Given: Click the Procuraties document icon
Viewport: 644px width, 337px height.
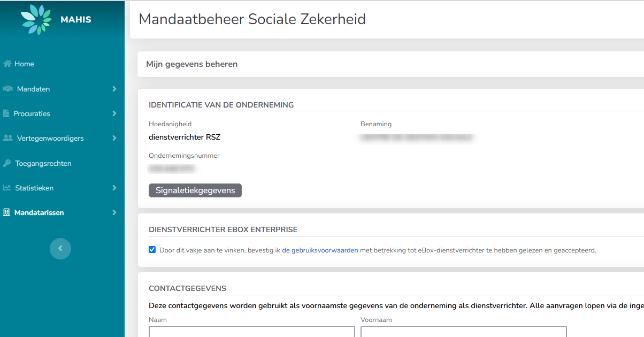Looking at the screenshot, I should [x=6, y=113].
